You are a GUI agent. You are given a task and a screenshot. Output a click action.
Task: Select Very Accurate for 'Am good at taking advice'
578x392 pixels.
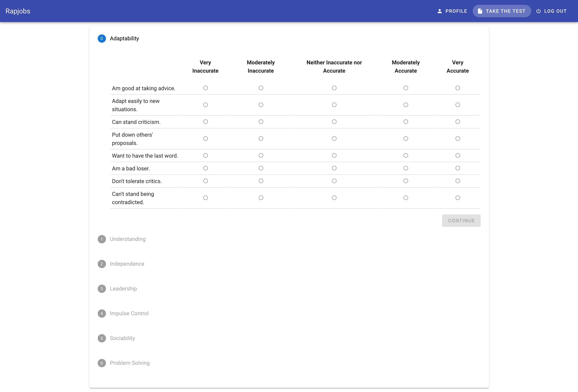click(x=457, y=88)
